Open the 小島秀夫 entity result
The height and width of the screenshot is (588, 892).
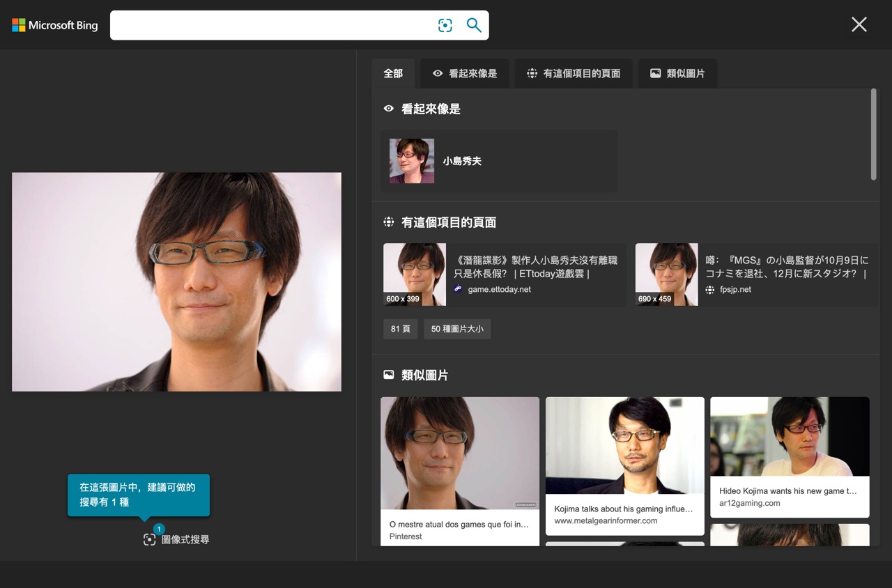(499, 161)
